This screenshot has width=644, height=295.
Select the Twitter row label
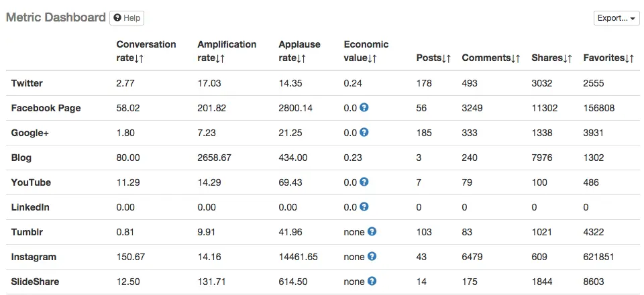pyautogui.click(x=27, y=83)
